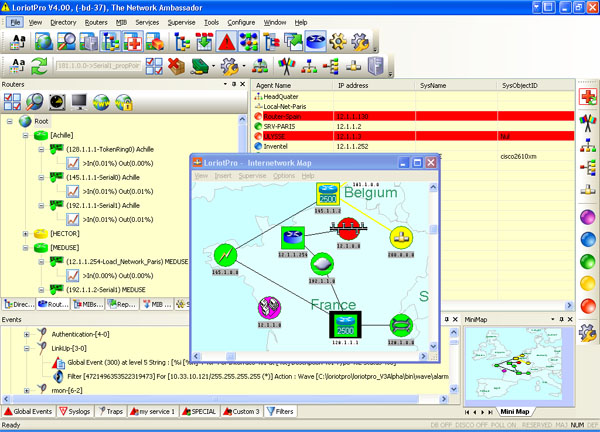Open the Supervise menu
The width and height of the screenshot is (600, 432).
click(x=181, y=21)
